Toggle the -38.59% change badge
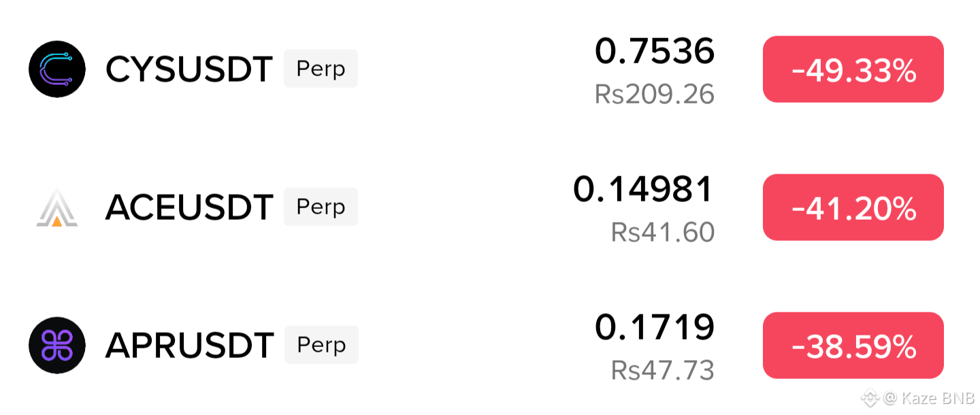This screenshot has width=980, height=415. click(853, 346)
